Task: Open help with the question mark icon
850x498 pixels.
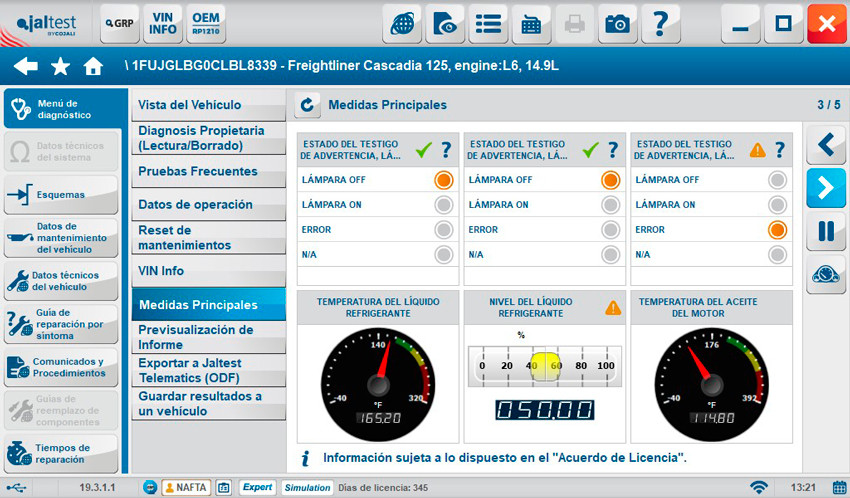Action: pos(660,24)
